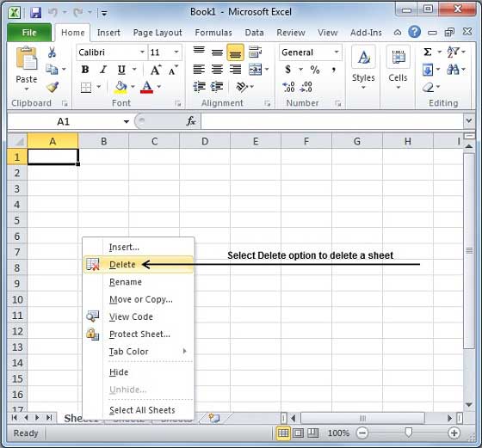Screen dimensions: 482x448
Task: Click the Comma Style icon
Action: click(x=334, y=70)
